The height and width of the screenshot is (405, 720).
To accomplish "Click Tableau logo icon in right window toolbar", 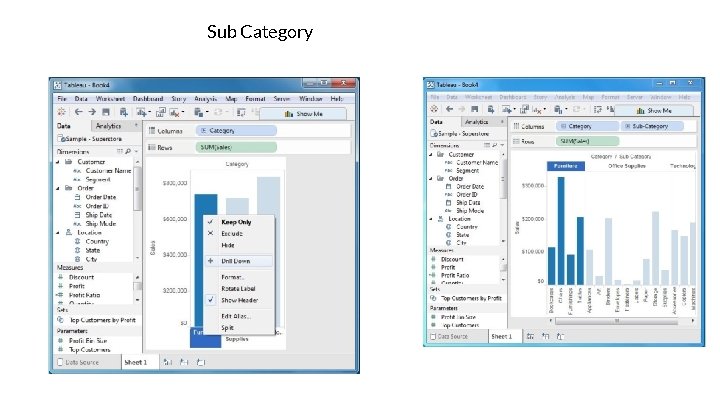I will [433, 109].
